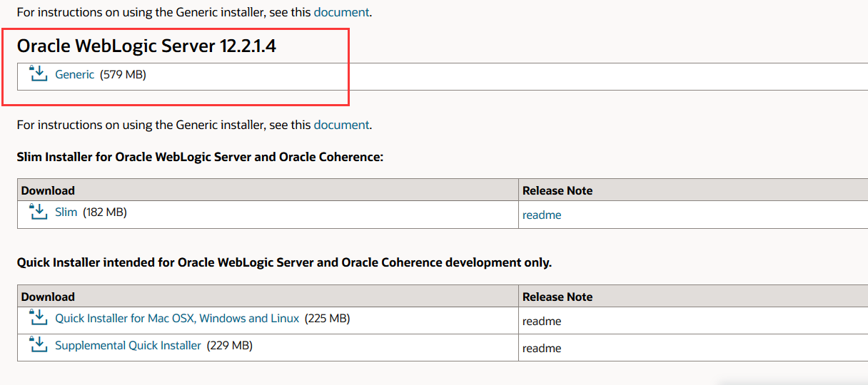The image size is (868, 385).
Task: Open the document link above WebLogic Server heading
Action: pyautogui.click(x=341, y=12)
